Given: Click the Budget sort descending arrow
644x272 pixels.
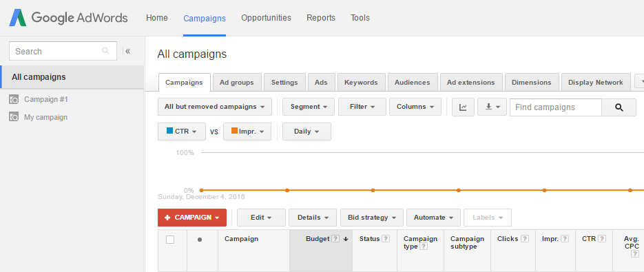Looking at the screenshot, I should 345,239.
